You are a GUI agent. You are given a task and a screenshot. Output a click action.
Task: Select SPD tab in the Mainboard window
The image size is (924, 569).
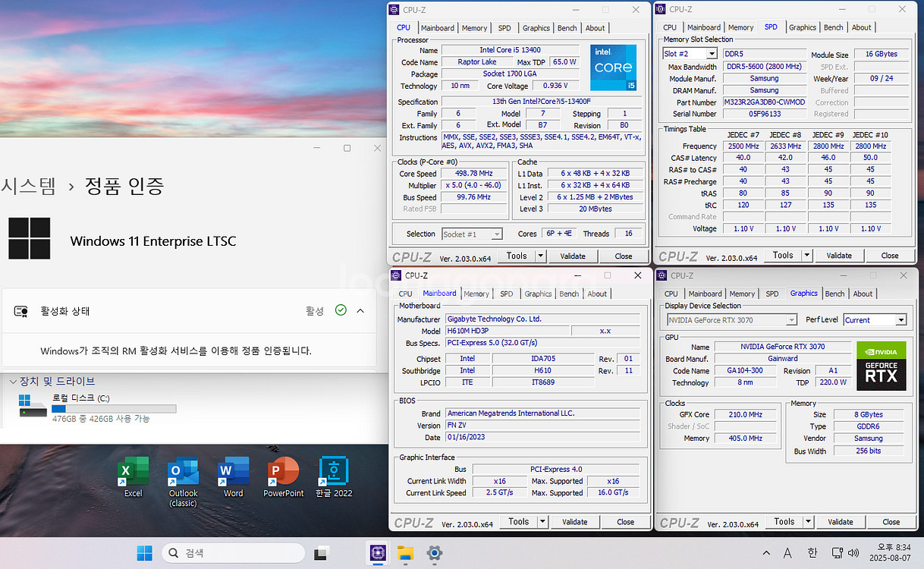pos(506,294)
